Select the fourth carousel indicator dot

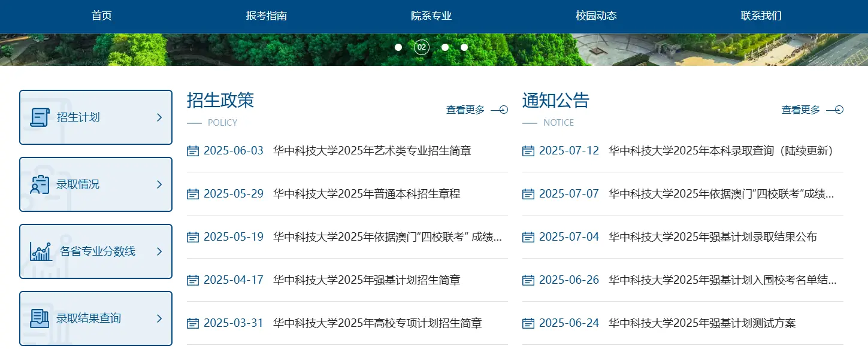point(464,47)
